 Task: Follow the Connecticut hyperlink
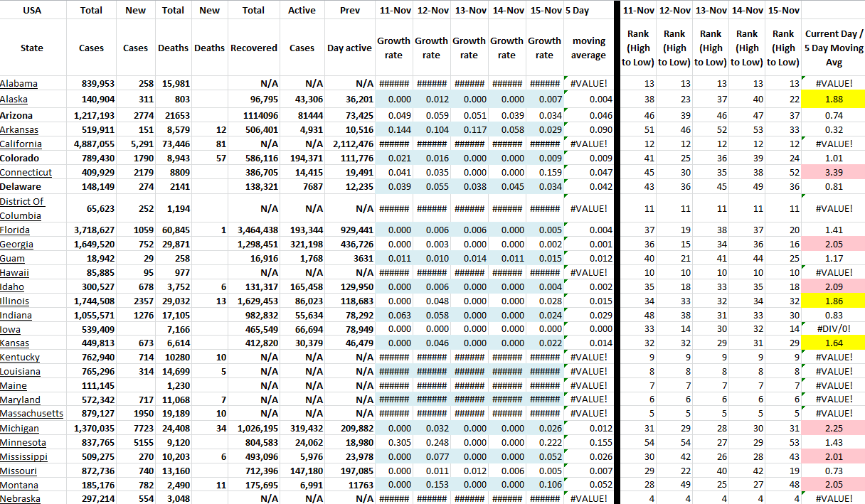26,172
